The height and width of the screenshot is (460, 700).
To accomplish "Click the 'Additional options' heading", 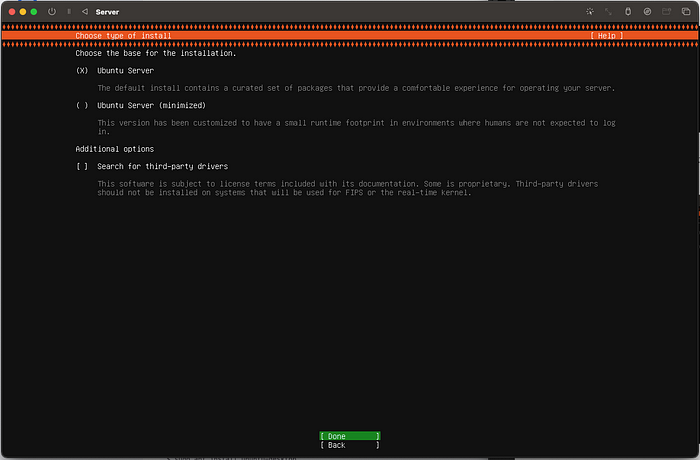I will (115, 149).
